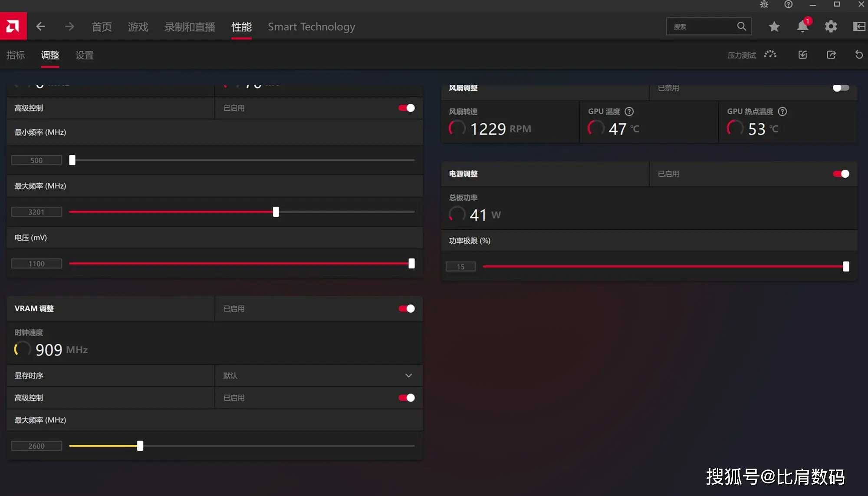Image resolution: width=868 pixels, height=496 pixels.
Task: Click the search magnifier icon
Action: point(742,26)
